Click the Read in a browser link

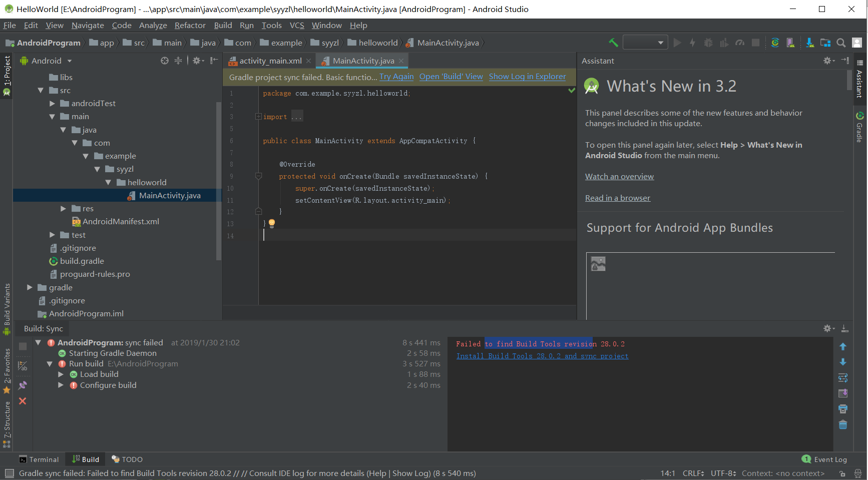[618, 198]
